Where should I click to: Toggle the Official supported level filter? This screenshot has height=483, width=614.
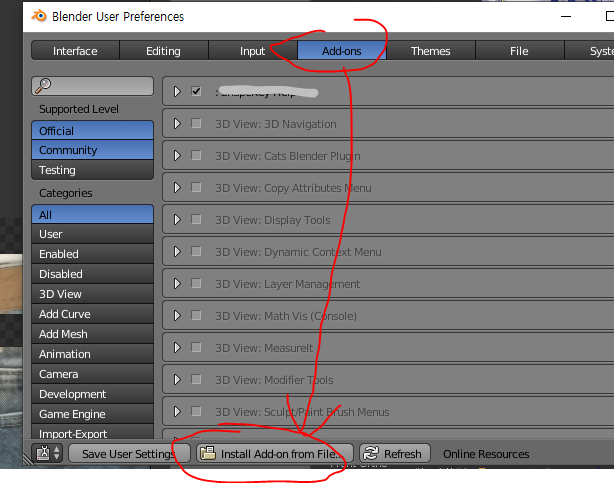coord(92,130)
